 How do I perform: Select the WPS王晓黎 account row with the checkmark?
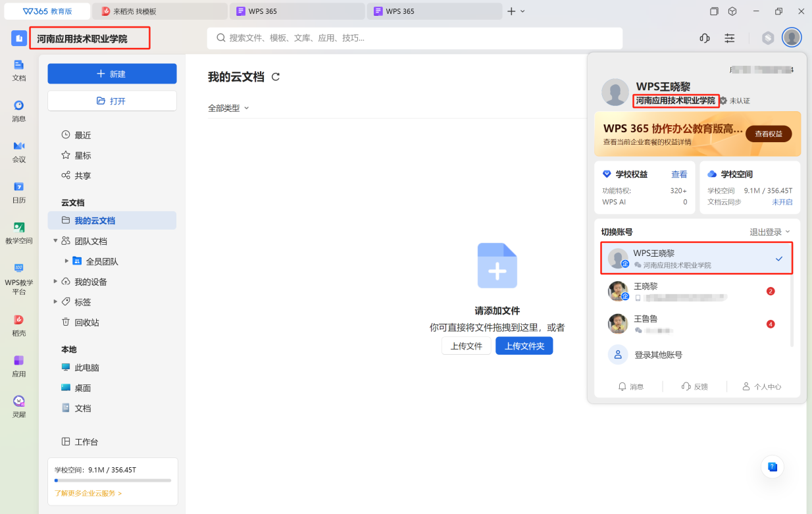696,258
